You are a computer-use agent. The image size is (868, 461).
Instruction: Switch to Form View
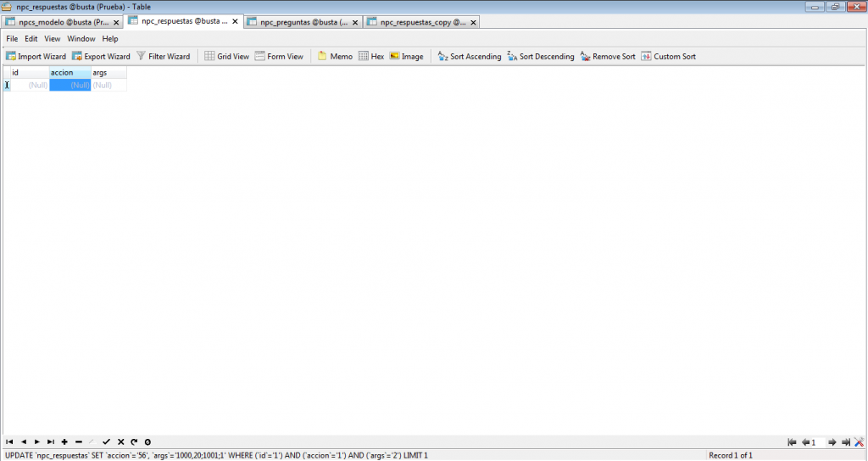click(279, 57)
